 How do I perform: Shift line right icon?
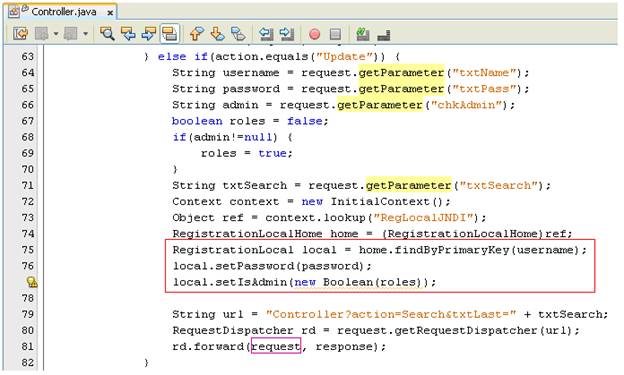[x=287, y=34]
